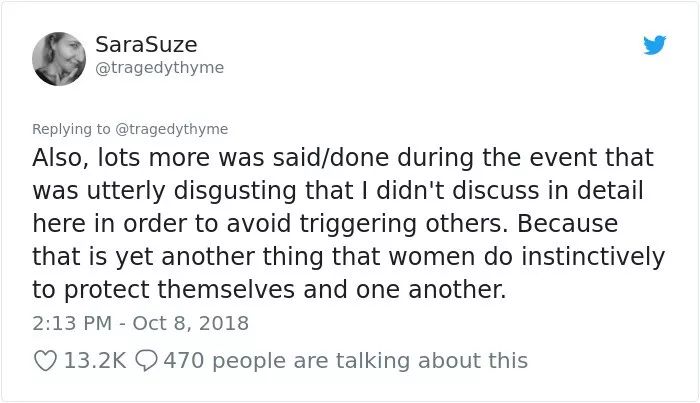Click the Twitter bird logo icon

[x=654, y=45]
